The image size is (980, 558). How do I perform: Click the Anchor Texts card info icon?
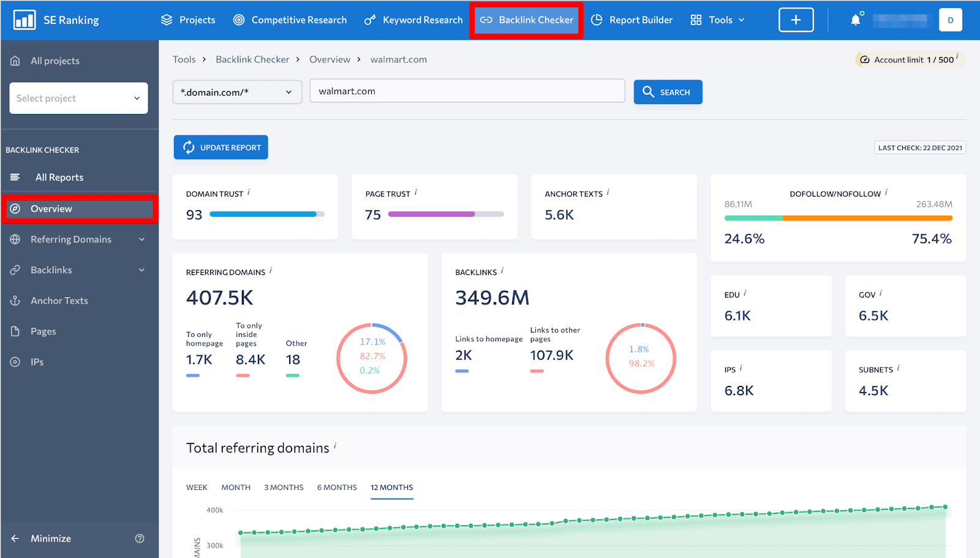pos(608,192)
